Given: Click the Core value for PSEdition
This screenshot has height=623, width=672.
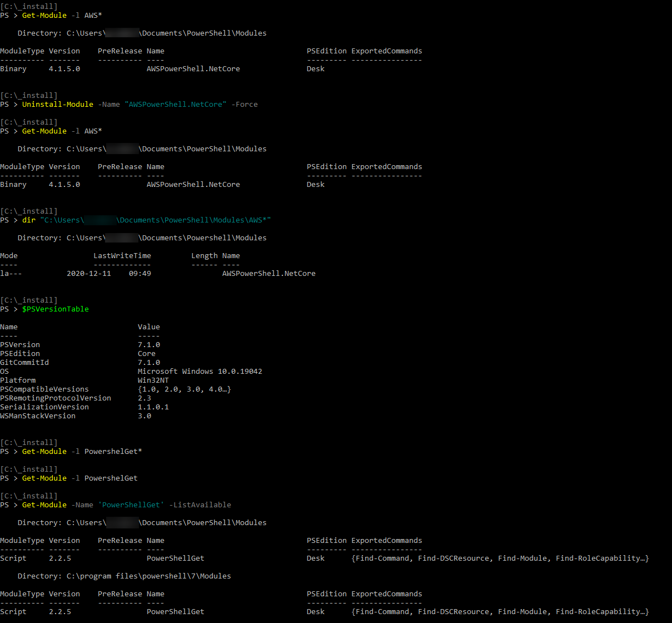Looking at the screenshot, I should [x=147, y=353].
